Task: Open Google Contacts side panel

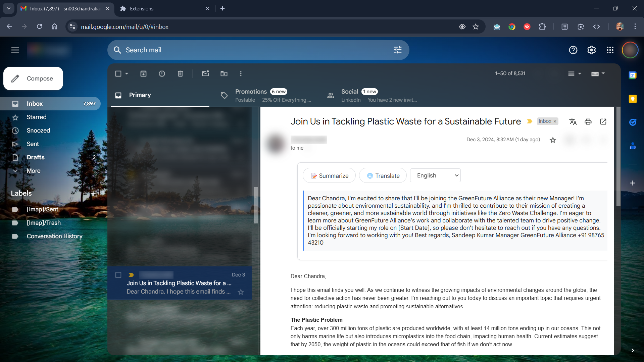Action: point(633,146)
